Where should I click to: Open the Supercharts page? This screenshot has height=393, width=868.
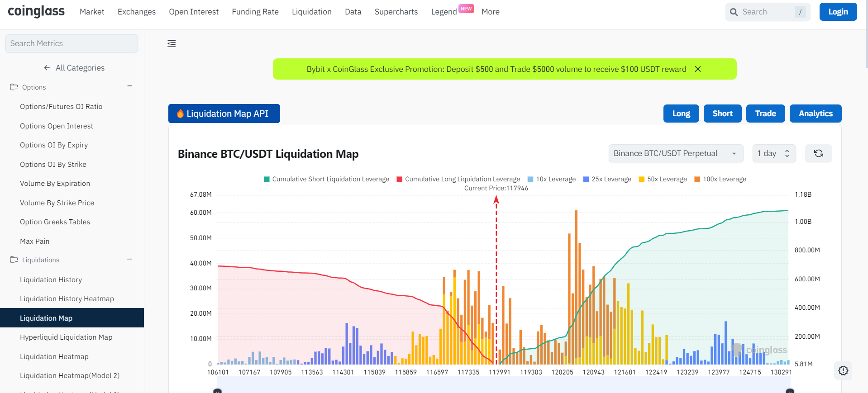(x=396, y=12)
